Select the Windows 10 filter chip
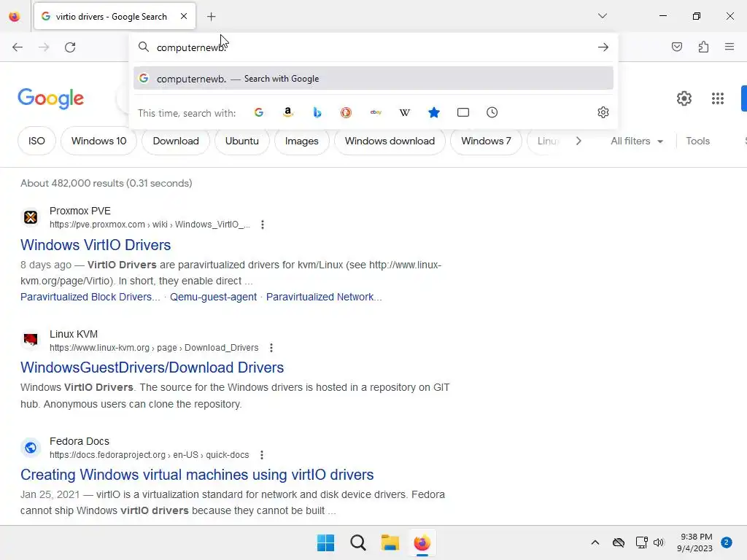747x560 pixels. 99,141
